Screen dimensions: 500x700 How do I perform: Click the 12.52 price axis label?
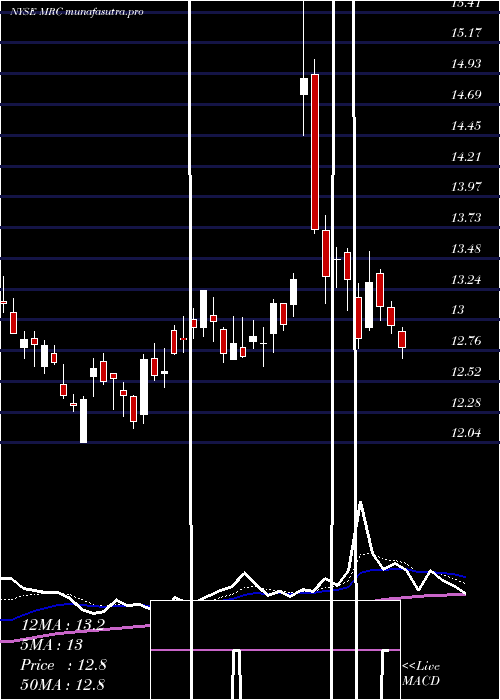click(467, 372)
